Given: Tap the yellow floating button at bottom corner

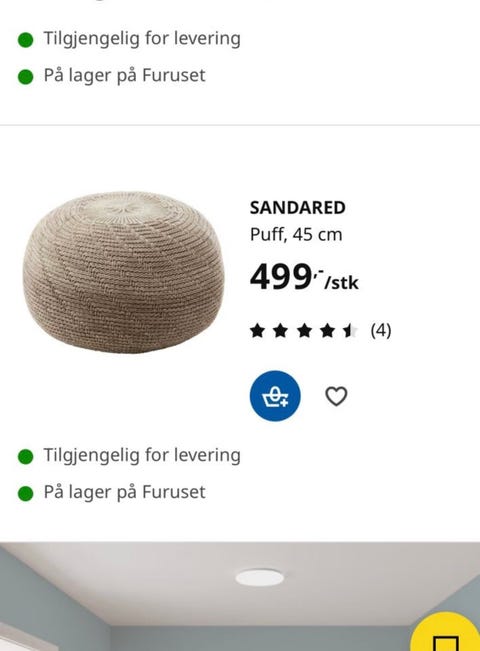Looking at the screenshot, I should (x=447, y=632).
